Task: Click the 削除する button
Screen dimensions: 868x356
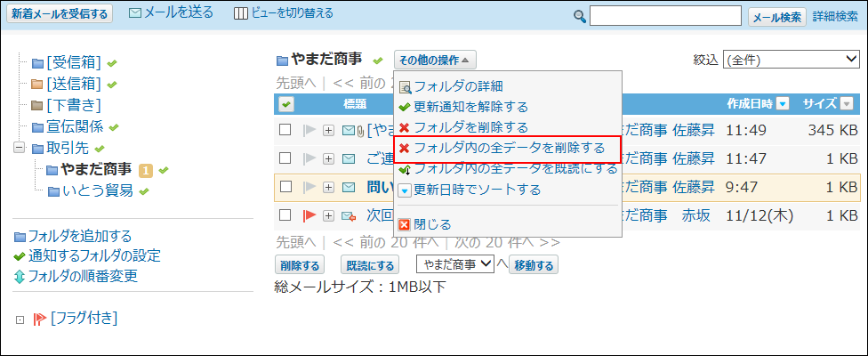Action: point(300,266)
